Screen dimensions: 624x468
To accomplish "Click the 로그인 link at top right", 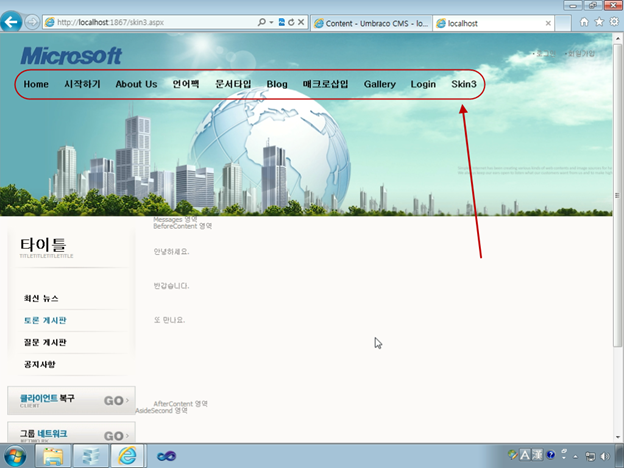I will 544,53.
